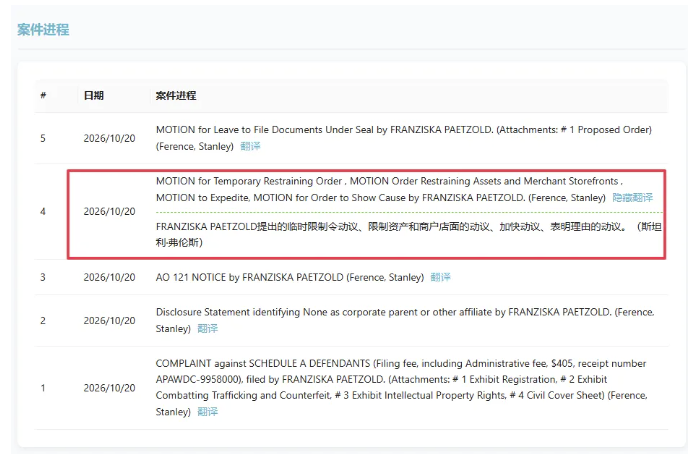
Task: Select date 2026/10/20 in row 3
Action: click(x=109, y=278)
